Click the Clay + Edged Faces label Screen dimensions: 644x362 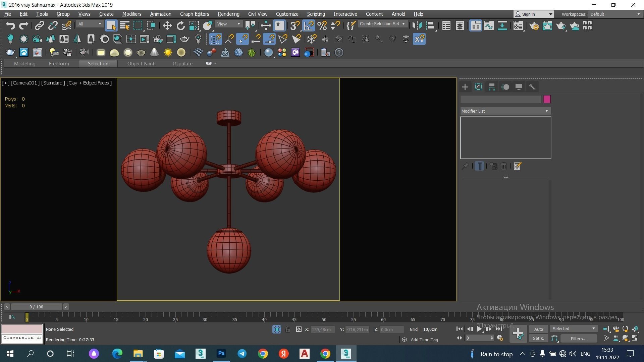(89, 83)
